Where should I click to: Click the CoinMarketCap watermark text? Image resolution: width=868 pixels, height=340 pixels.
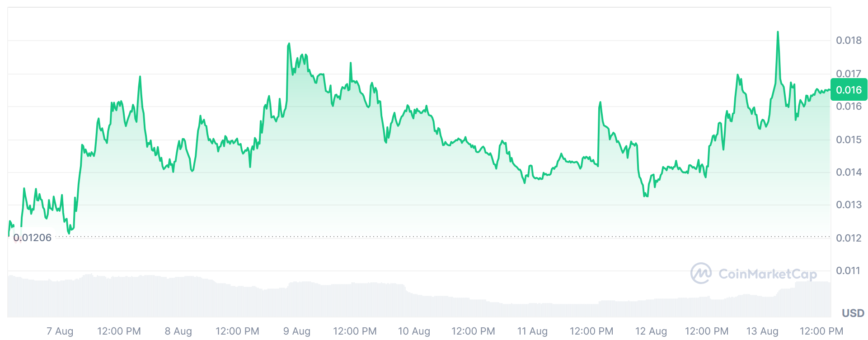tap(767, 274)
